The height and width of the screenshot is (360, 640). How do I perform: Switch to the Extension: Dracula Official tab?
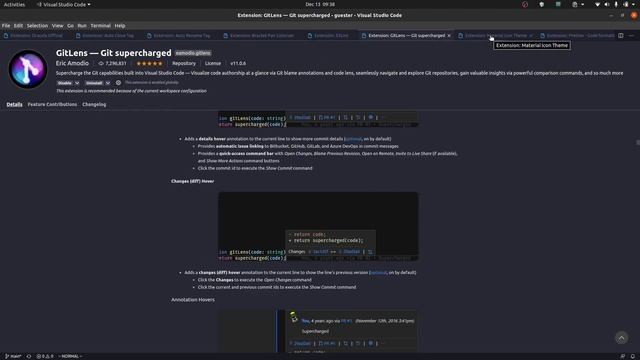[x=36, y=36]
